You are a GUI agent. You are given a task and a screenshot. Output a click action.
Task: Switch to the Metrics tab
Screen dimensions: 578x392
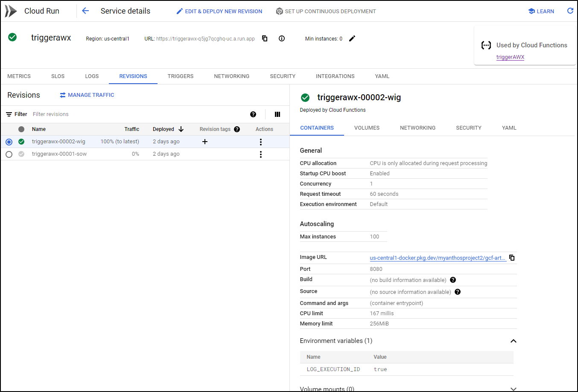(x=19, y=76)
